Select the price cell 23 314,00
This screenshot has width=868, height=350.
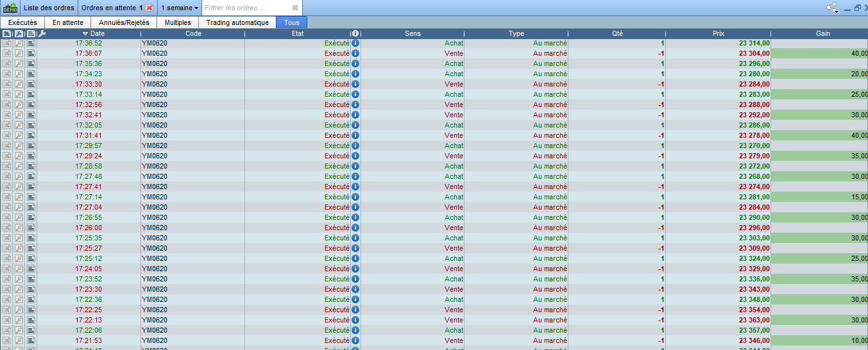tap(754, 43)
